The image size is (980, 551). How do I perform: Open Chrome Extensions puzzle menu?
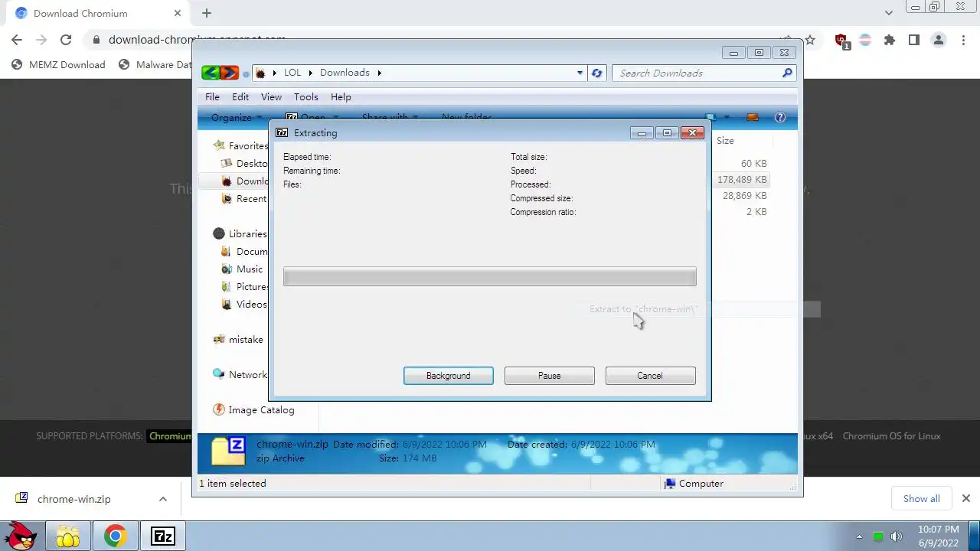tap(889, 40)
